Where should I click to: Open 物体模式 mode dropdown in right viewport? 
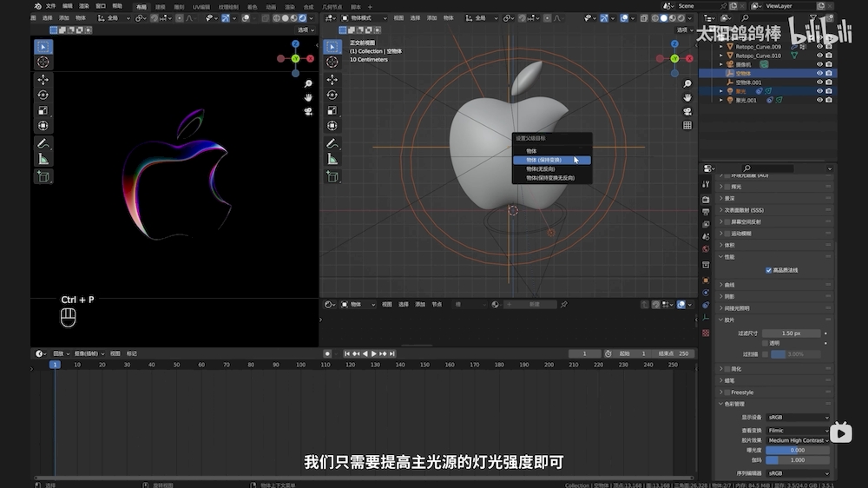click(x=364, y=18)
